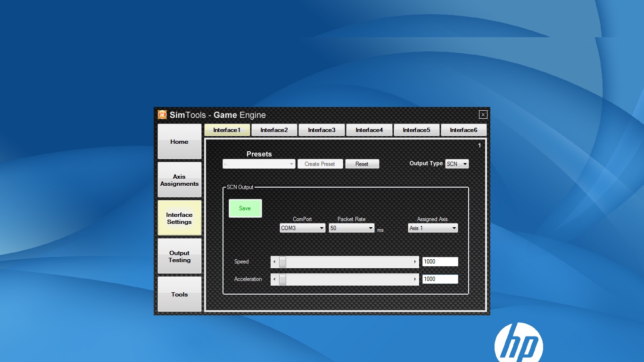The height and width of the screenshot is (362, 644).
Task: Open the Packet Rate dropdown
Action: [x=352, y=228]
